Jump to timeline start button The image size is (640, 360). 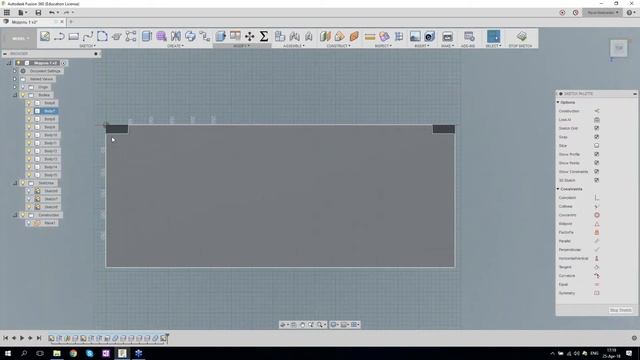(6, 338)
